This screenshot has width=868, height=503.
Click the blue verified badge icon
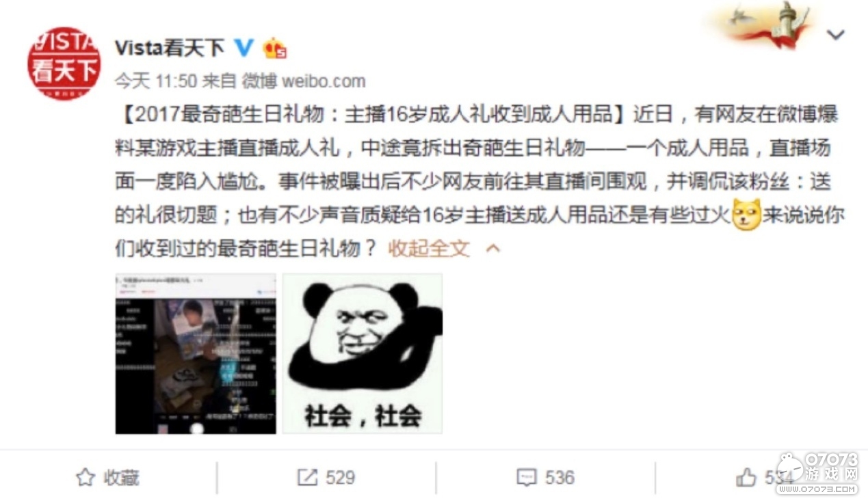coord(244,47)
